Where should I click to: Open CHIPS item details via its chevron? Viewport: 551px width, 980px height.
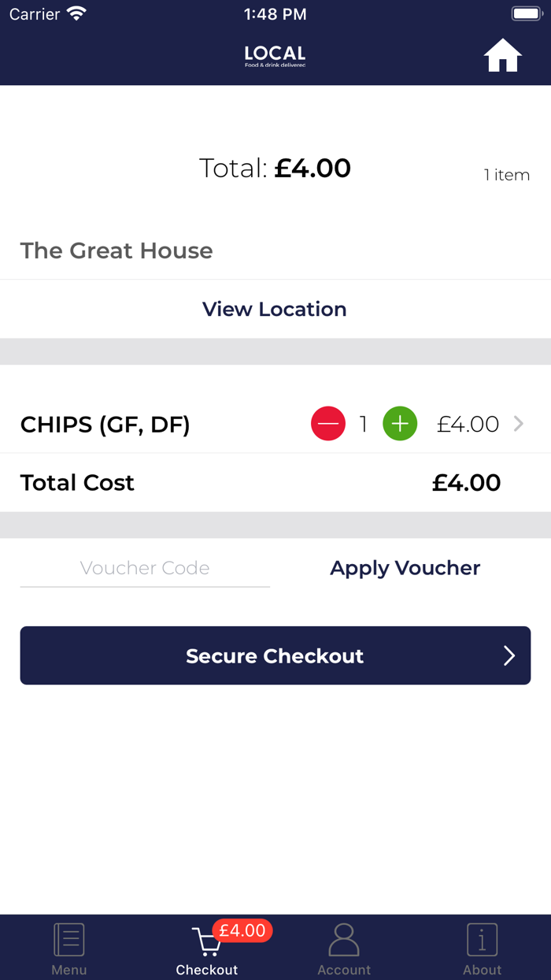click(x=518, y=423)
